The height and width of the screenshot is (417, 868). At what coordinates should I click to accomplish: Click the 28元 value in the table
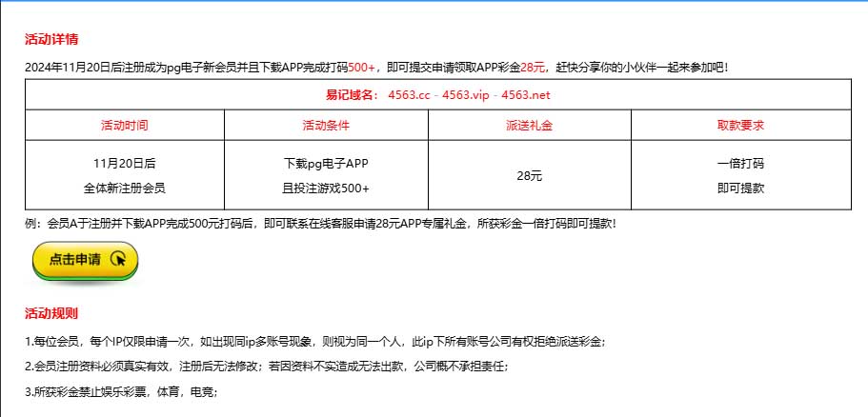tap(530, 176)
